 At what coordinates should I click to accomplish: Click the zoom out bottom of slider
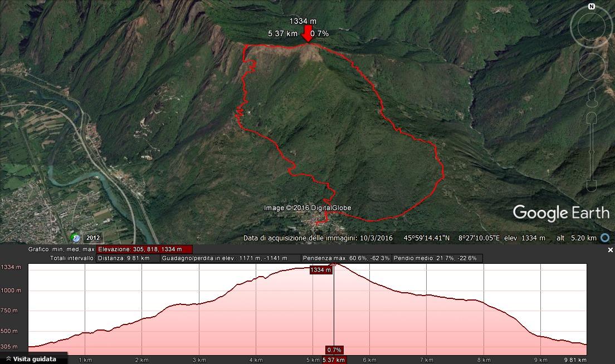tap(592, 186)
